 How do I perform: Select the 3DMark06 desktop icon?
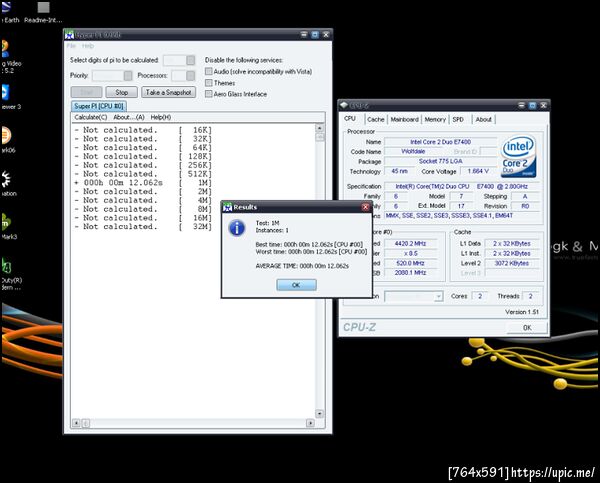coord(8,140)
